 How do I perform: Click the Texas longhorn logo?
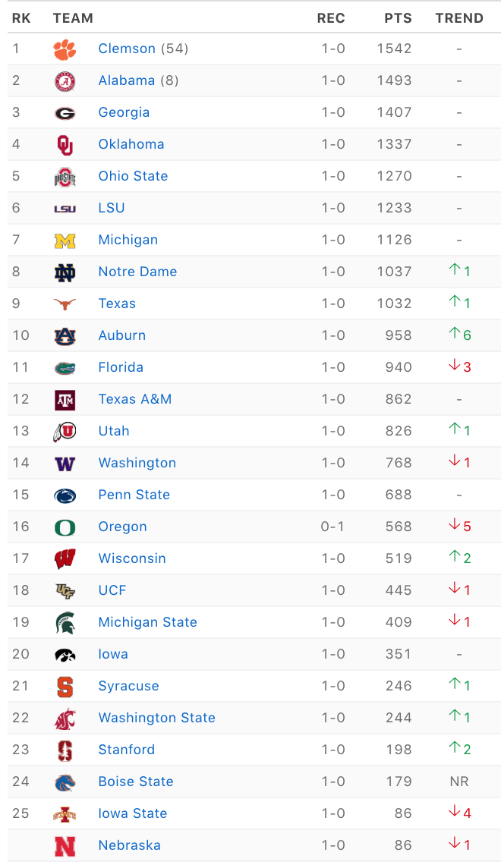point(65,304)
